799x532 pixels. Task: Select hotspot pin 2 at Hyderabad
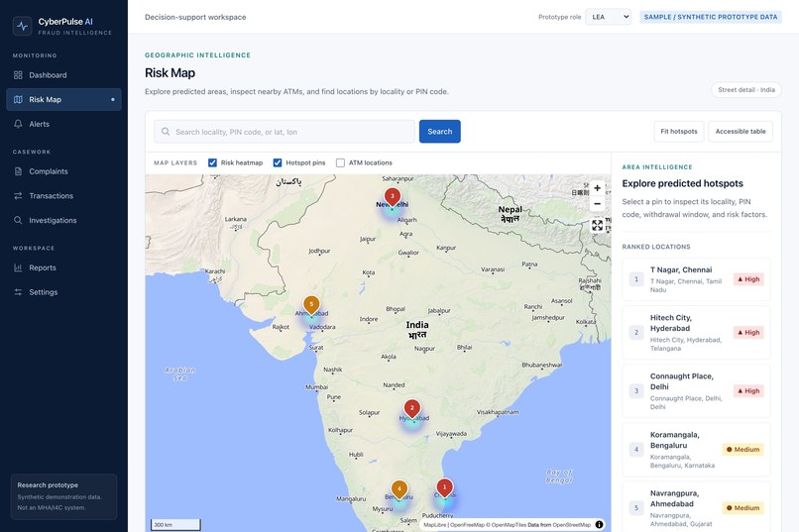point(412,409)
